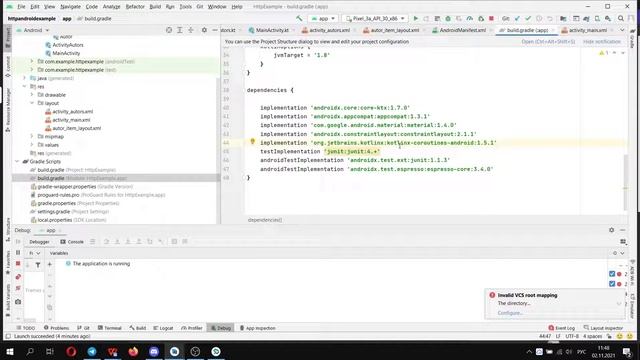Viewport: 640px width, 360px height.
Task: Click the plus New Watch icon in Variables
Action: click(x=50, y=264)
